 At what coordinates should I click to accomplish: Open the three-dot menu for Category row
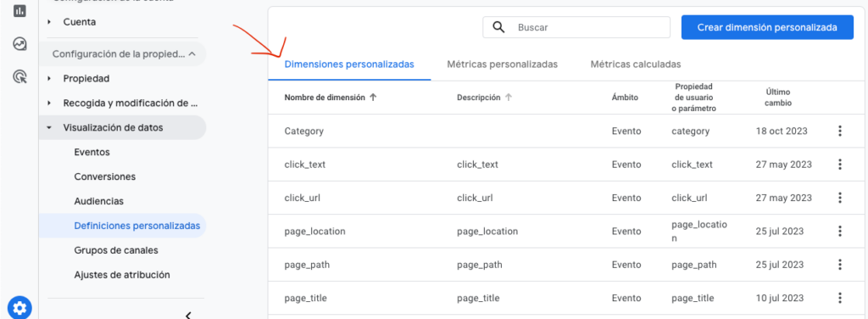point(840,132)
